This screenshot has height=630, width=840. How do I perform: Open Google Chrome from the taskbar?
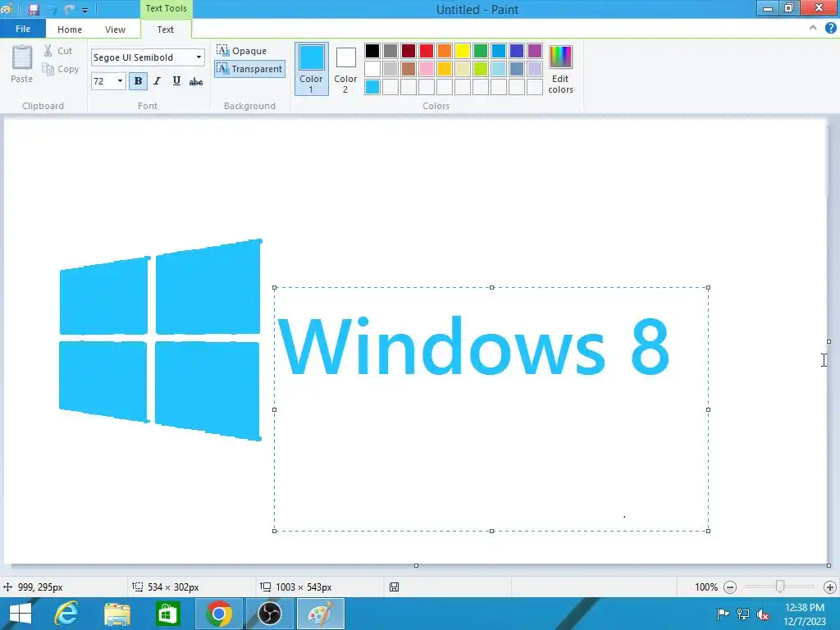(219, 614)
